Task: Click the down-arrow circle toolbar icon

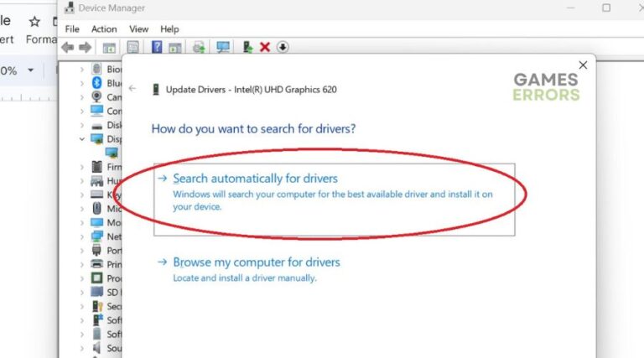Action: (x=283, y=47)
